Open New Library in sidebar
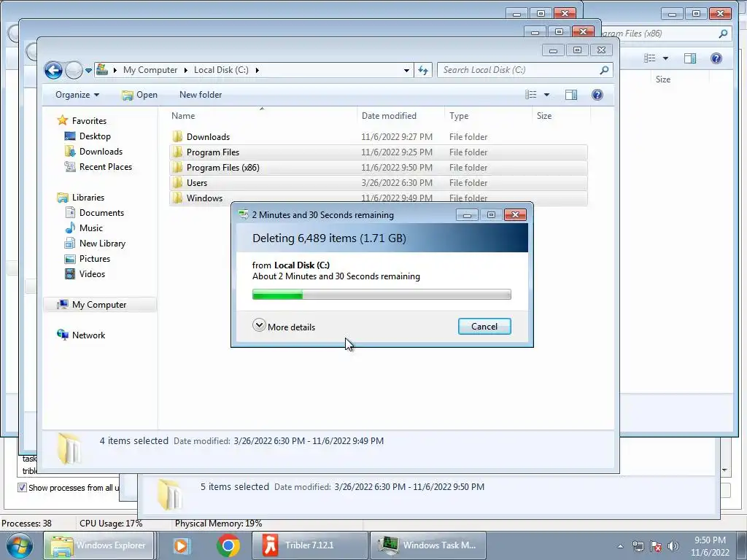 (x=102, y=244)
